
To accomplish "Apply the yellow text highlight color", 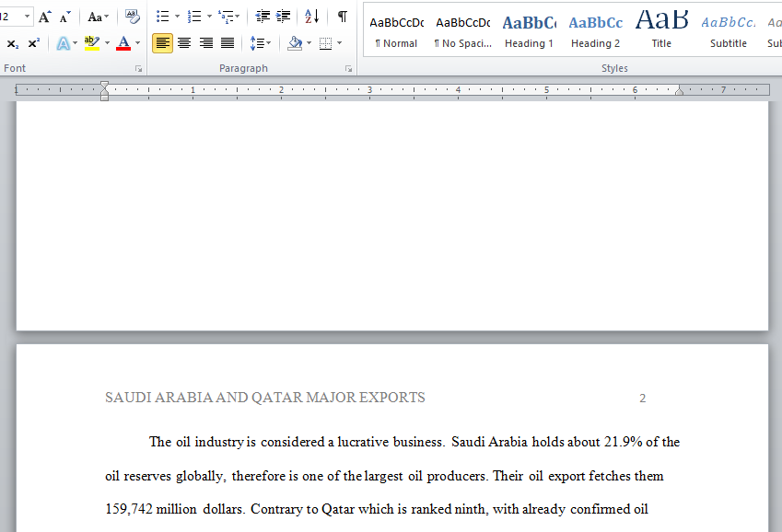I will pyautogui.click(x=92, y=43).
